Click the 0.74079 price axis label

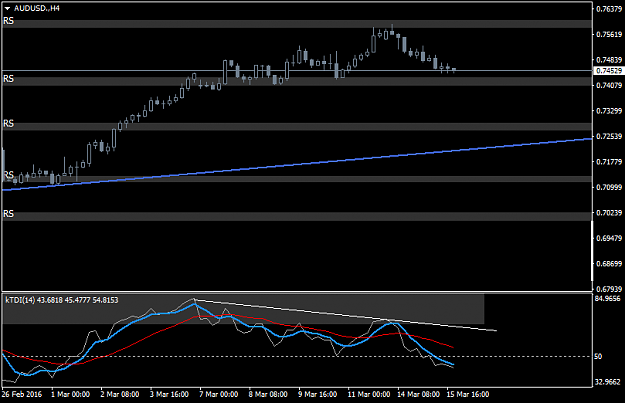tap(609, 85)
